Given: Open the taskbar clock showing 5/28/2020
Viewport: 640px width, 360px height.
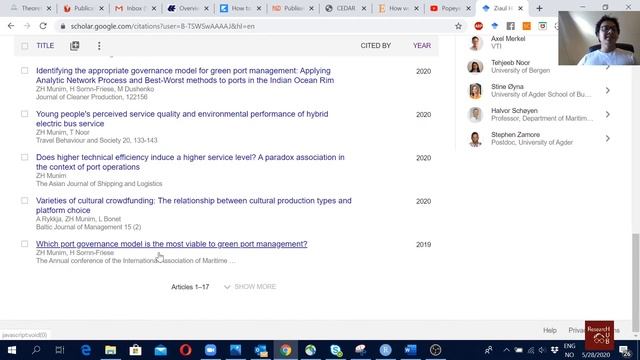Looking at the screenshot, I should [x=596, y=355].
